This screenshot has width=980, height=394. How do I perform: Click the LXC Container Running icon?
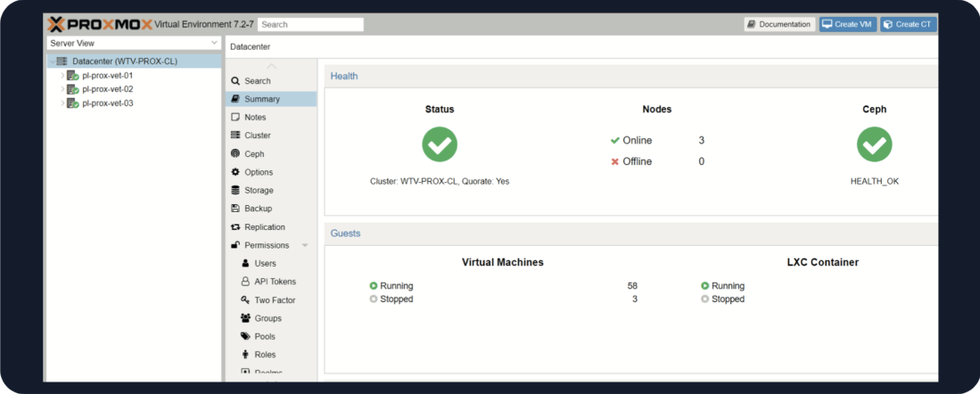click(704, 286)
